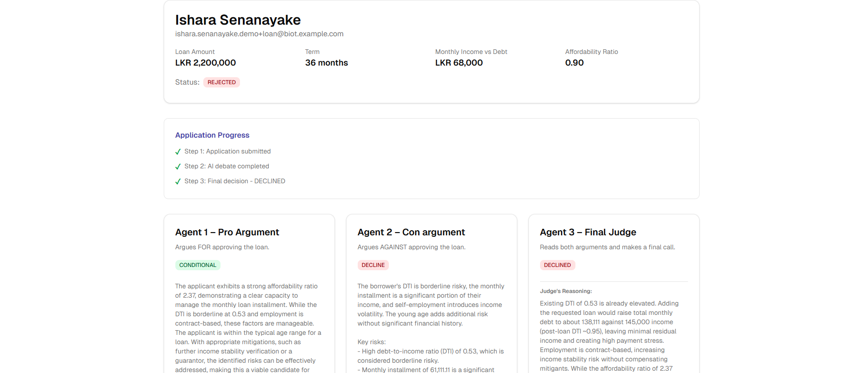This screenshot has width=868, height=373.
Task: Click the Step 2 green checkmark icon
Action: 178,167
